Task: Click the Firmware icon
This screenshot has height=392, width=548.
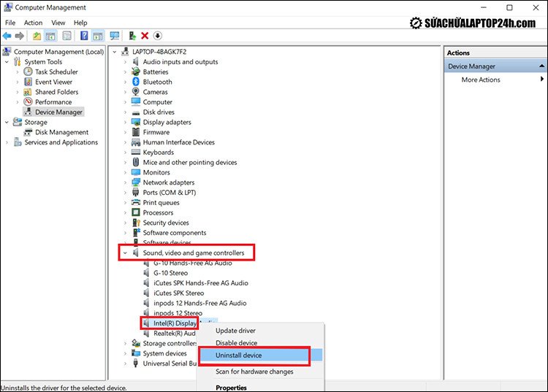Action: click(136, 132)
